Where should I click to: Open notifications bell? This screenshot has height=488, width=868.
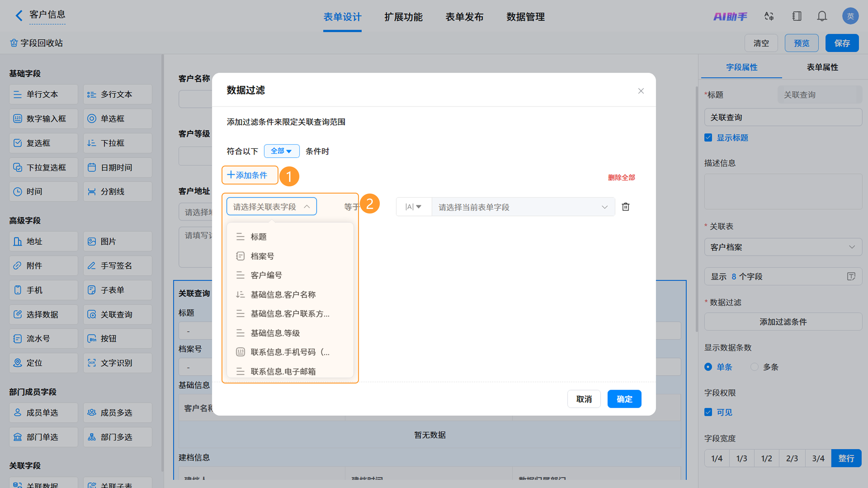tap(822, 16)
